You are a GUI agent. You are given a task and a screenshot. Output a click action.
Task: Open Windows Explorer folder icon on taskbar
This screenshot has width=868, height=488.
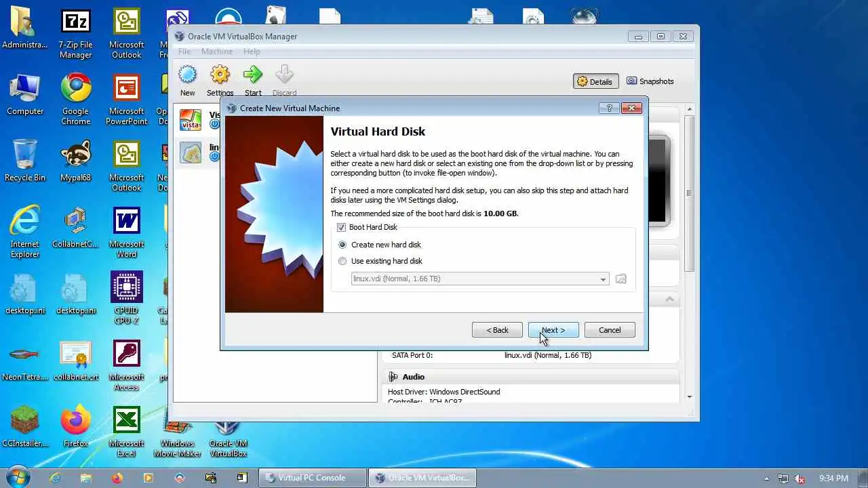click(x=86, y=478)
